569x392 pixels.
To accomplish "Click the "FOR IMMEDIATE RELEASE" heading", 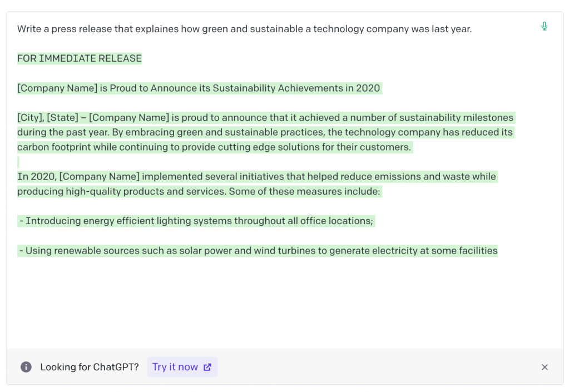I will click(x=80, y=58).
